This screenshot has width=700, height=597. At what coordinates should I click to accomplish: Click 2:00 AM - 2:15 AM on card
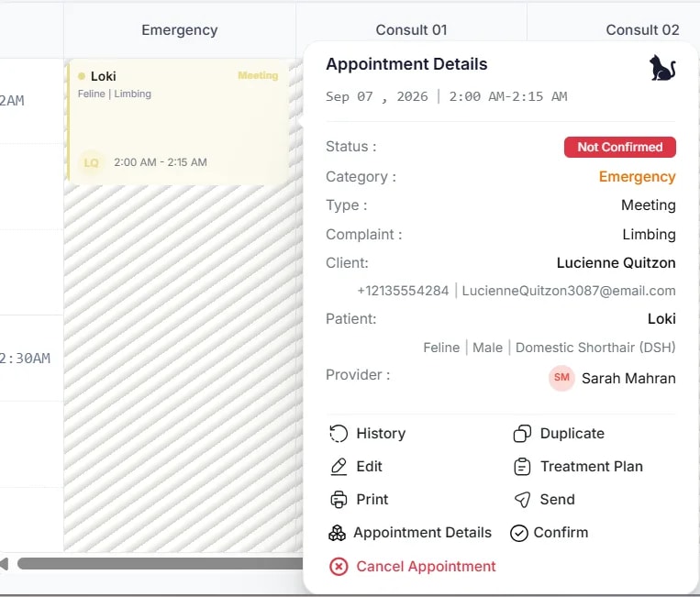(x=161, y=162)
